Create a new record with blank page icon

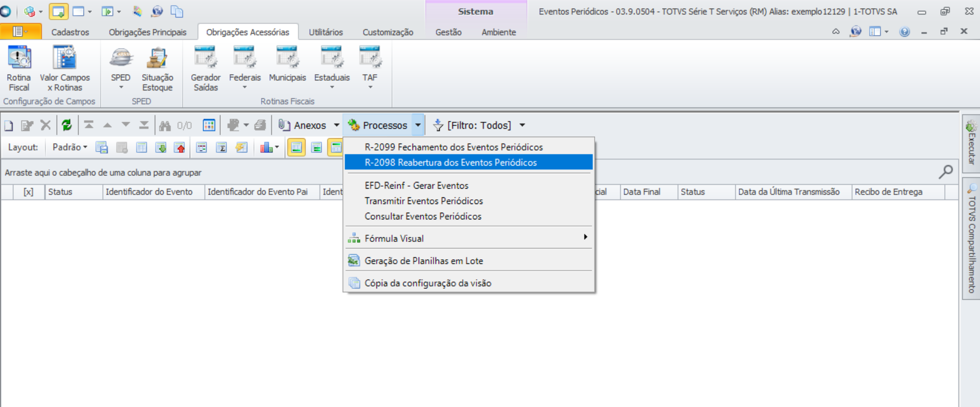click(x=9, y=125)
